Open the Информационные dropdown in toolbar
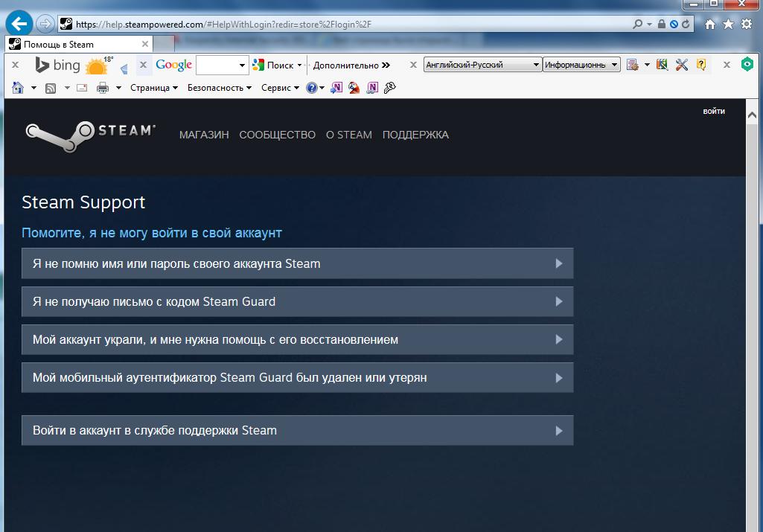This screenshot has height=532, width=763. pos(581,65)
